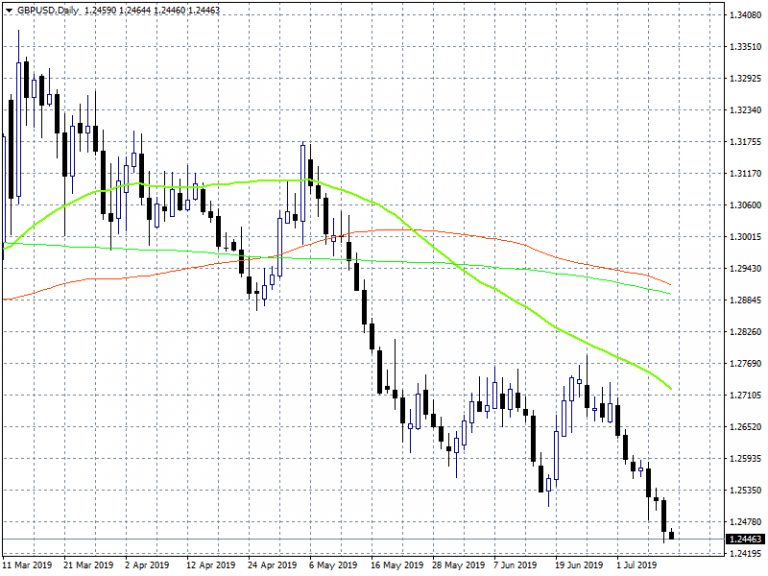Click the GBPUSD,Daily chart title text
The height and width of the screenshot is (576, 768).
[x=47, y=9]
